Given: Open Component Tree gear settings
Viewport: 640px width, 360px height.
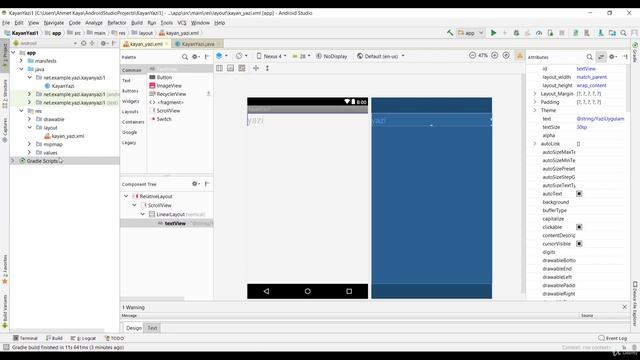Looking at the screenshot, I should [196, 184].
